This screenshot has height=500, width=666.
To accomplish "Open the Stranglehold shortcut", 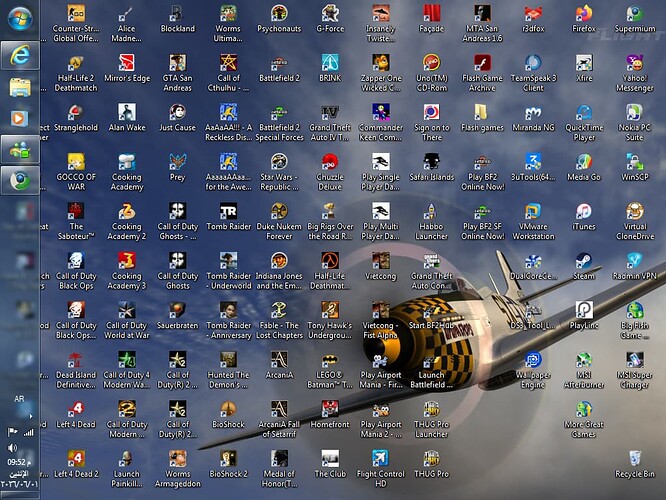I will click(x=76, y=118).
